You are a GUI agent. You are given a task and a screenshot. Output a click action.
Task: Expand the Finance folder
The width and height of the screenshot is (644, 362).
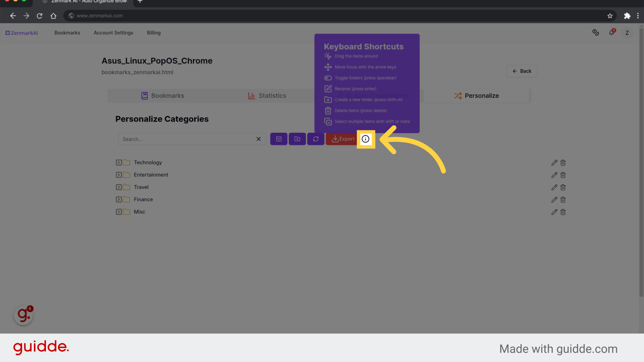pyautogui.click(x=119, y=200)
